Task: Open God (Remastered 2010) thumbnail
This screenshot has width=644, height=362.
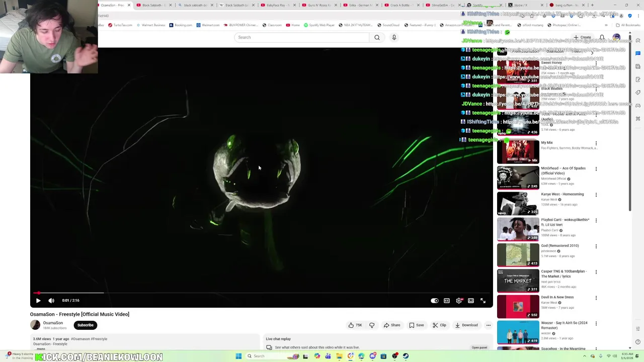Action: 518,255
